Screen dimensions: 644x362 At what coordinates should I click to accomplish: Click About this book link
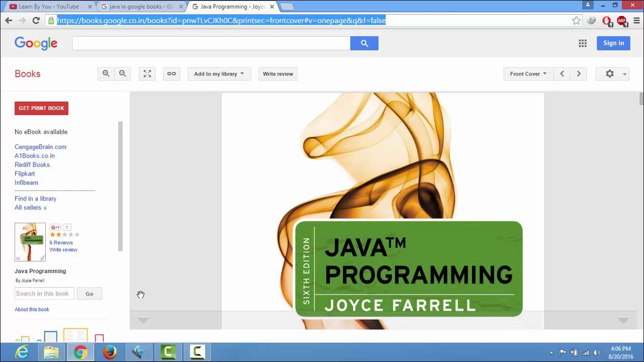(x=32, y=309)
